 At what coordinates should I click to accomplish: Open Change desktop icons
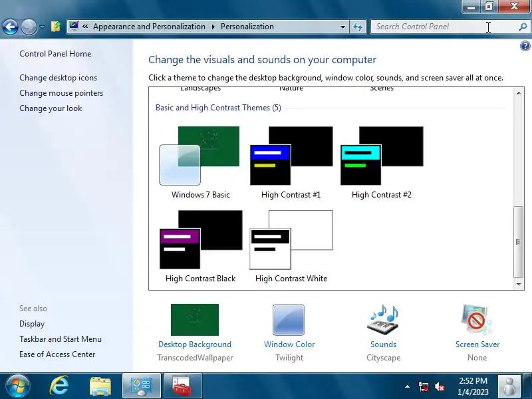[x=59, y=78]
